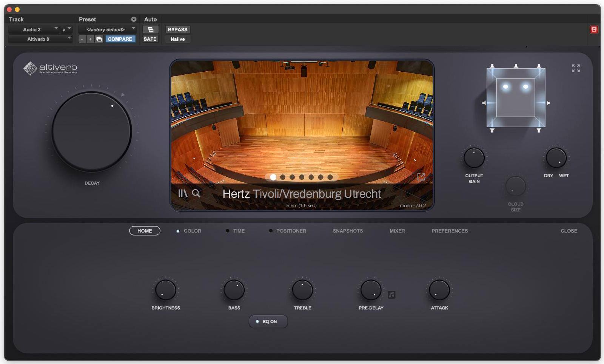Open the MIXER tab
This screenshot has width=604, height=364.
coord(397,231)
